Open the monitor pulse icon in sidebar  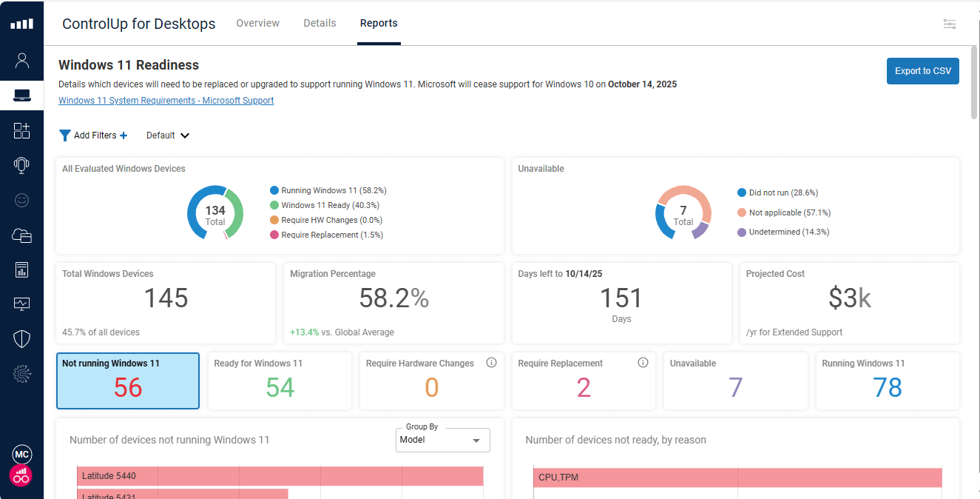coord(21,304)
